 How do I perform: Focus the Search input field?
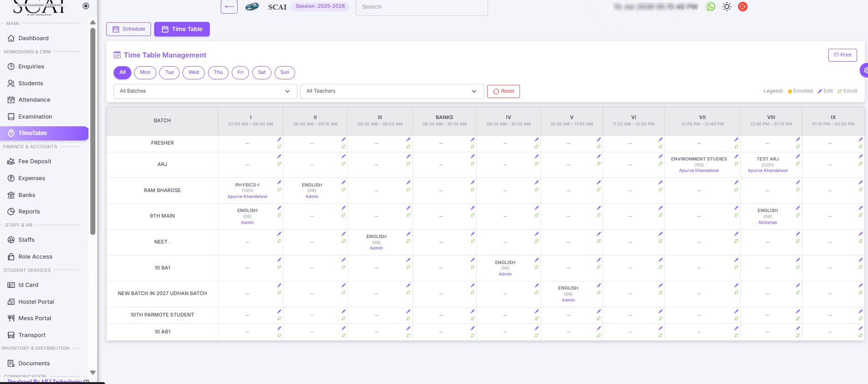pyautogui.click(x=421, y=7)
